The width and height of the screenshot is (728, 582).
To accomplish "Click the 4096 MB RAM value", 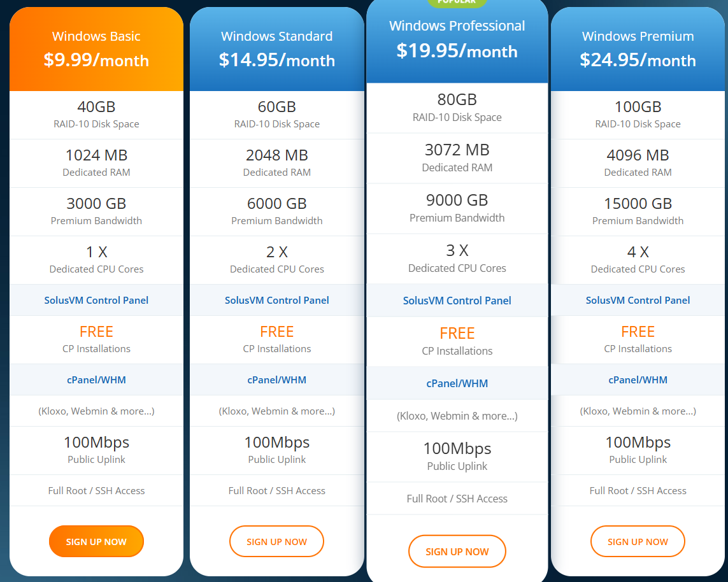I will 638,155.
